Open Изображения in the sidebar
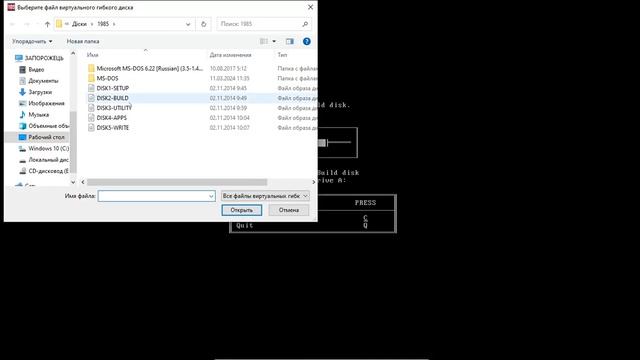The image size is (640, 360). pos(42,103)
